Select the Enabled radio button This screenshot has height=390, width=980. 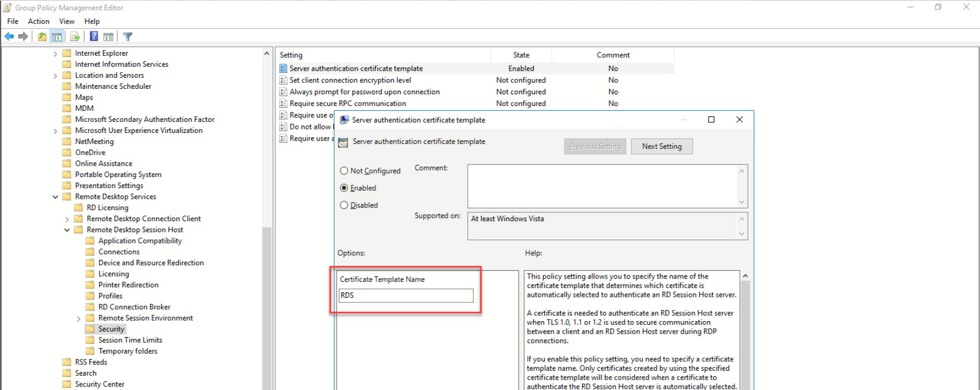click(x=344, y=188)
